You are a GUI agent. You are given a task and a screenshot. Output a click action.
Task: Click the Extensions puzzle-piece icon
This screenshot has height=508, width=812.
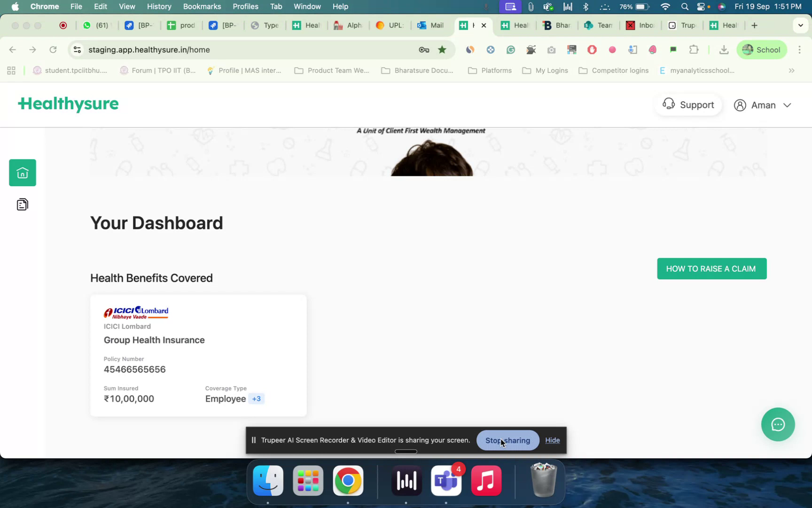pos(694,49)
